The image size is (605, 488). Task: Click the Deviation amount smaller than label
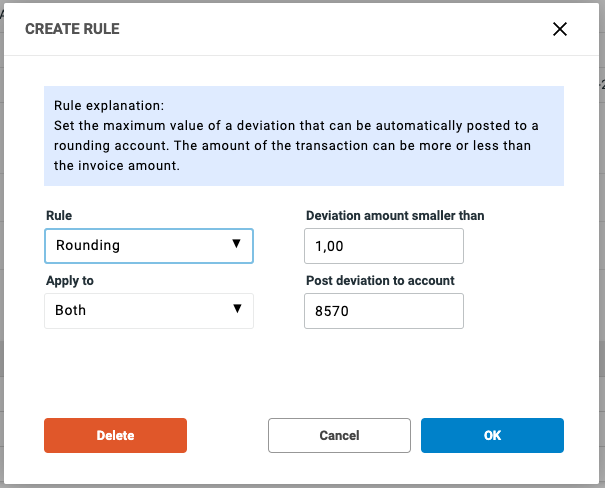(395, 215)
